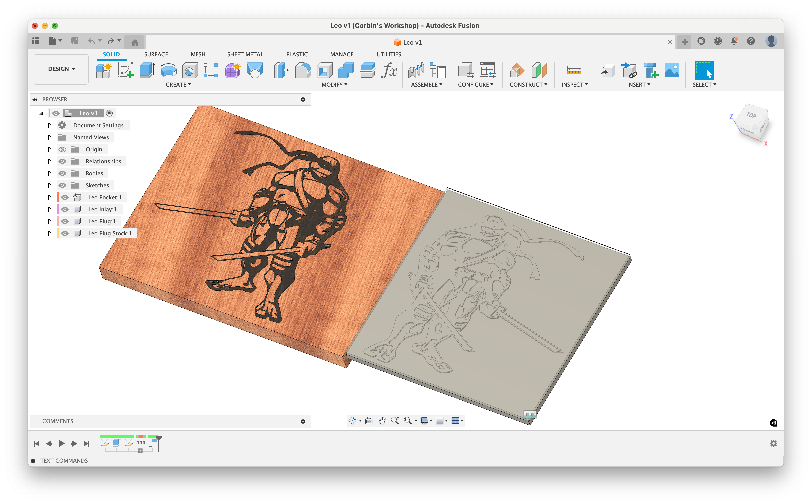Click the Revolve tool icon
Image resolution: width=812 pixels, height=504 pixels.
click(168, 71)
